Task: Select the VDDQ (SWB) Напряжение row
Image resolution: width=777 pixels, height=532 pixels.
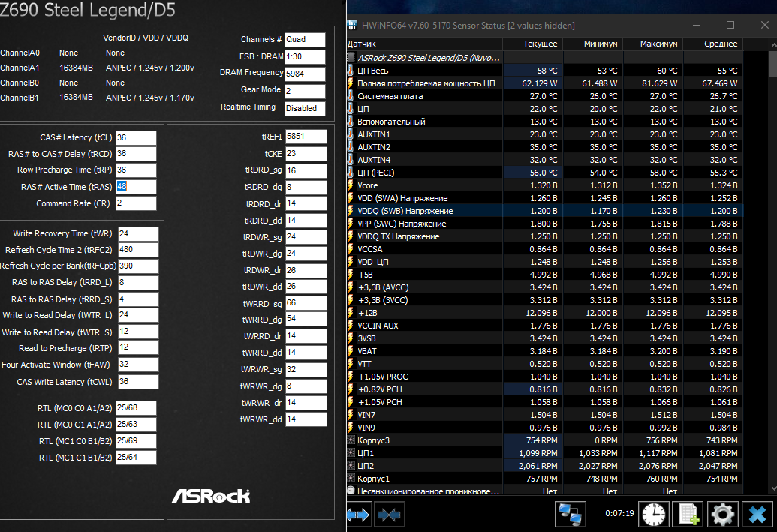Action: [x=544, y=211]
